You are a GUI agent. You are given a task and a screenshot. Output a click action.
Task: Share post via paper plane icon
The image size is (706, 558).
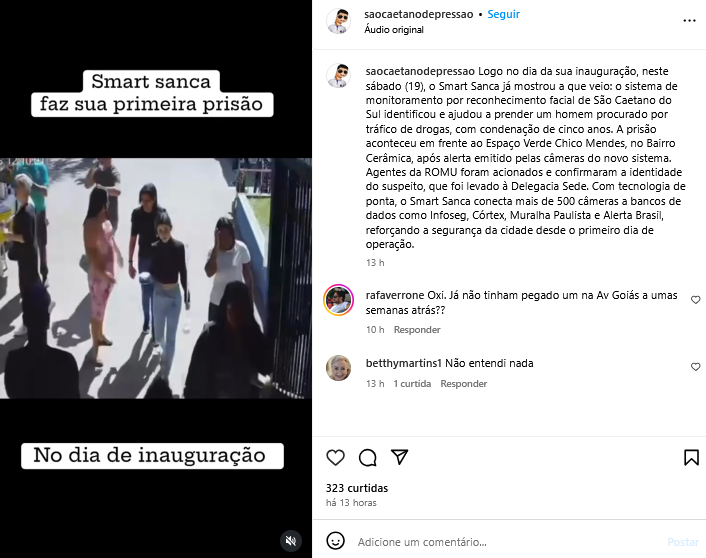399,457
